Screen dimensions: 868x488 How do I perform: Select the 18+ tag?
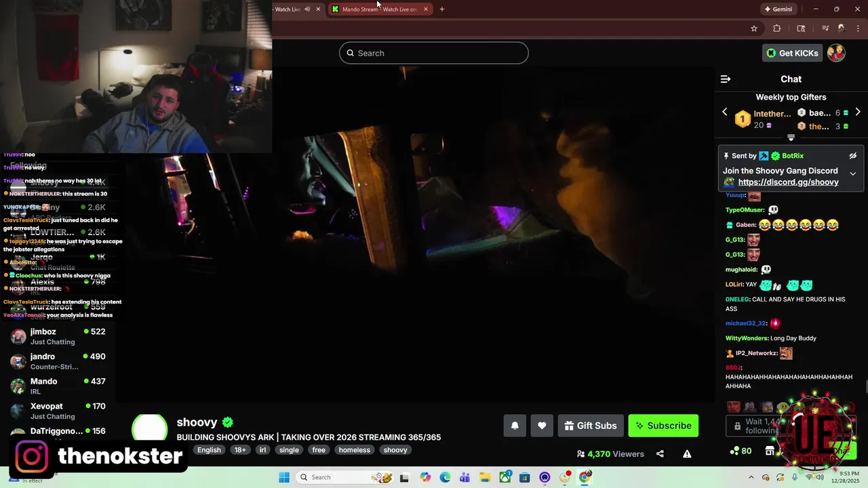[240, 450]
